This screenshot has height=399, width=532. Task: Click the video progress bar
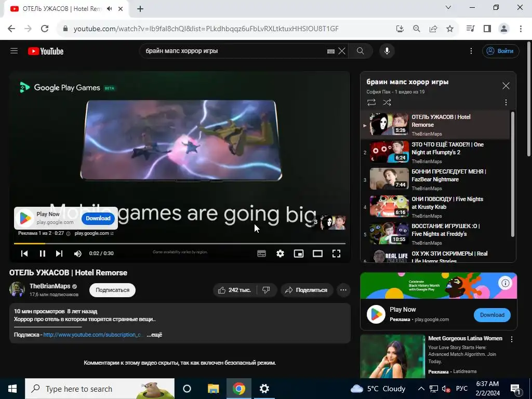pyautogui.click(x=180, y=243)
